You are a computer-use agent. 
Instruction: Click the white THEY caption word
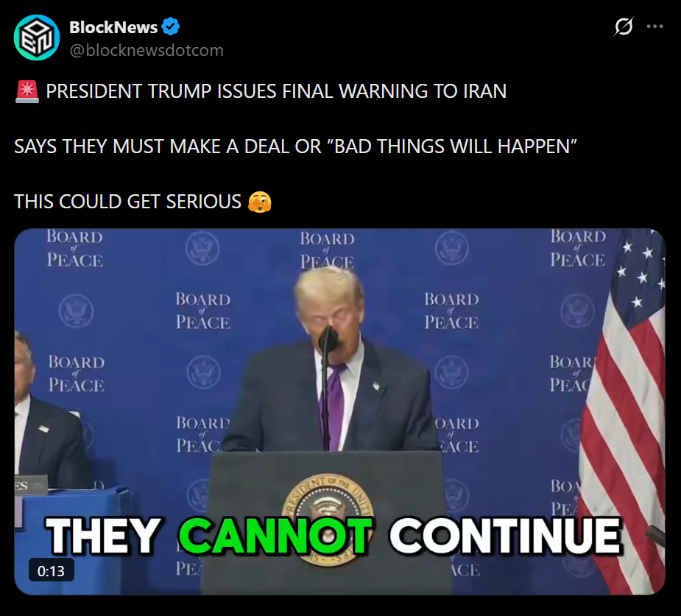[103, 535]
